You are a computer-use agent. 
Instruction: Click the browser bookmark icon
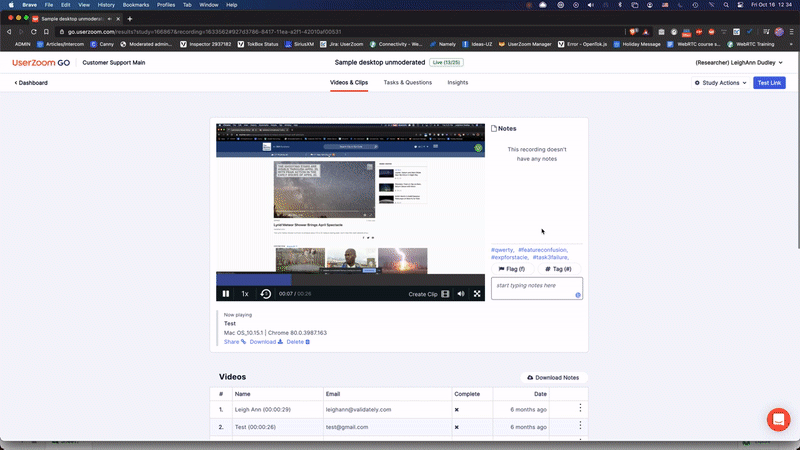(46, 32)
